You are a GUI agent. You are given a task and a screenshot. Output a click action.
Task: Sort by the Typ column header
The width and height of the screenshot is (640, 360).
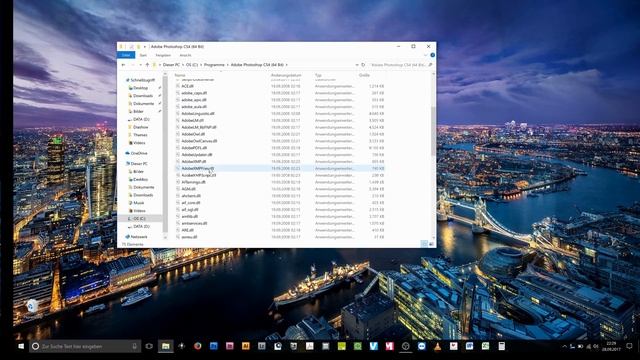click(318, 75)
